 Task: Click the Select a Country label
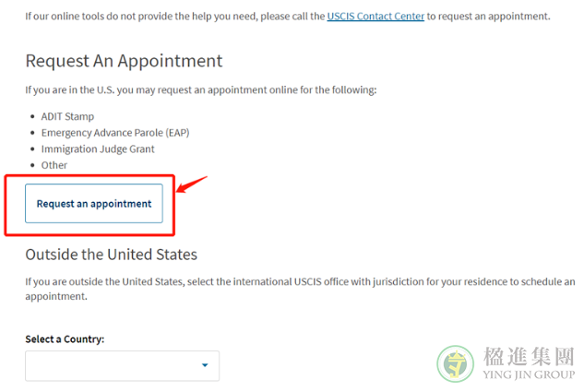(x=65, y=339)
